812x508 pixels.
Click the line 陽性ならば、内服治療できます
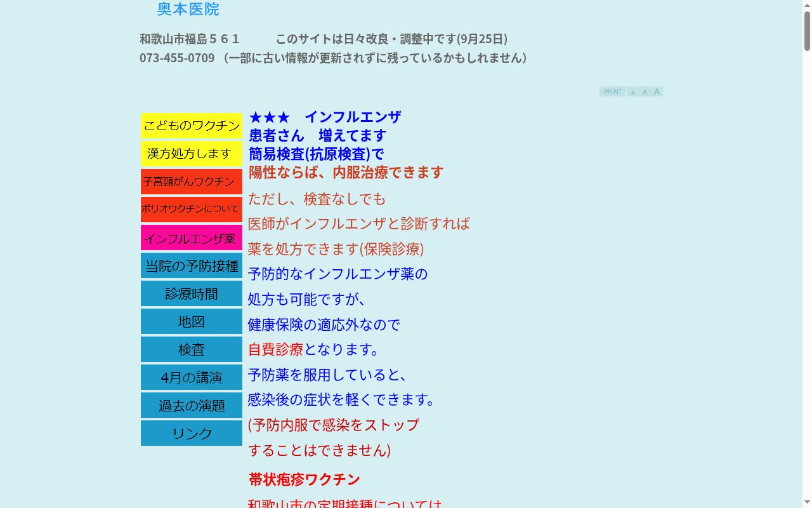click(346, 172)
